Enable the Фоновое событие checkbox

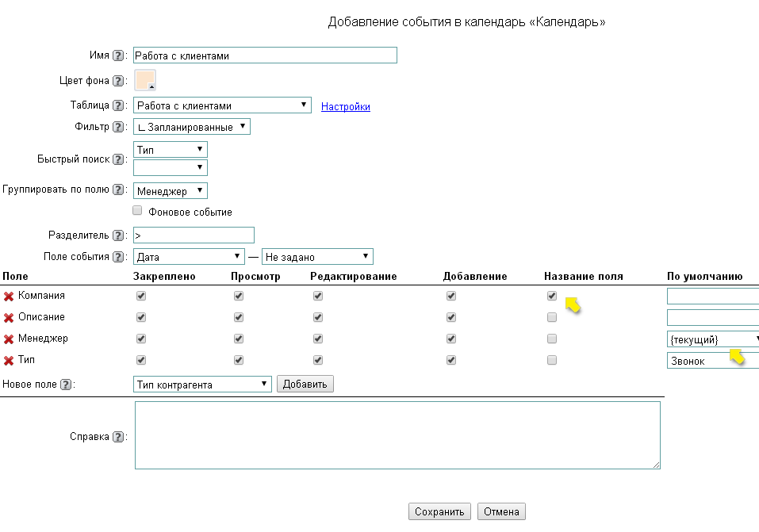coord(138,211)
